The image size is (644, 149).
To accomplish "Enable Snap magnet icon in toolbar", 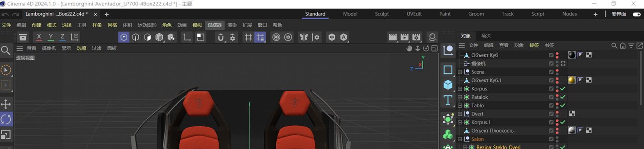I will pyautogui.click(x=221, y=37).
